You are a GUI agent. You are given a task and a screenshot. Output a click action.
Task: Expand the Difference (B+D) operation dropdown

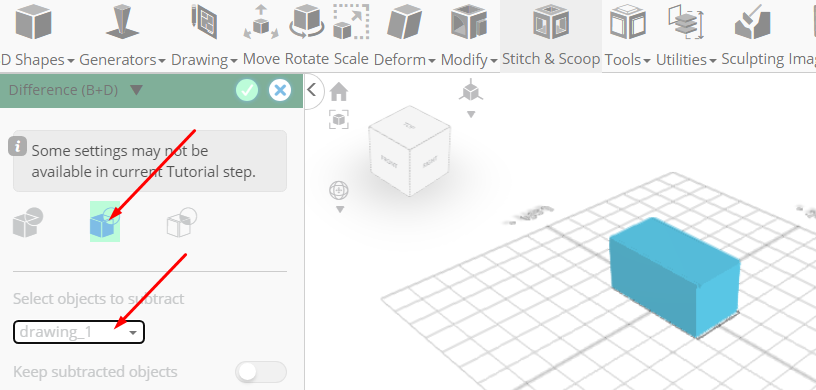click(136, 90)
